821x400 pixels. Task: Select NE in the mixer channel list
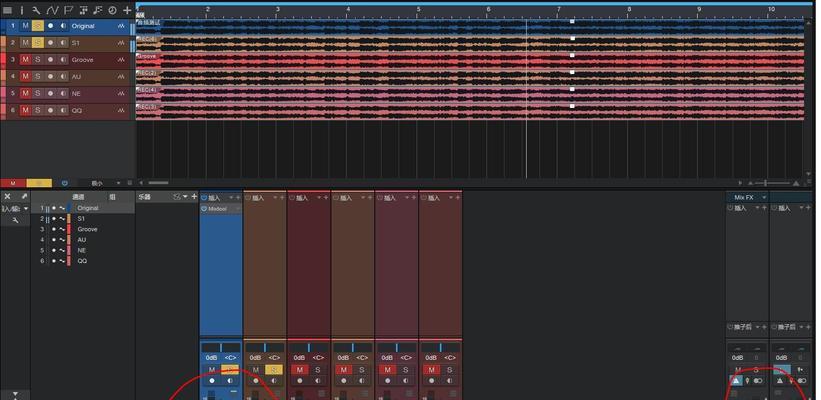pos(82,250)
